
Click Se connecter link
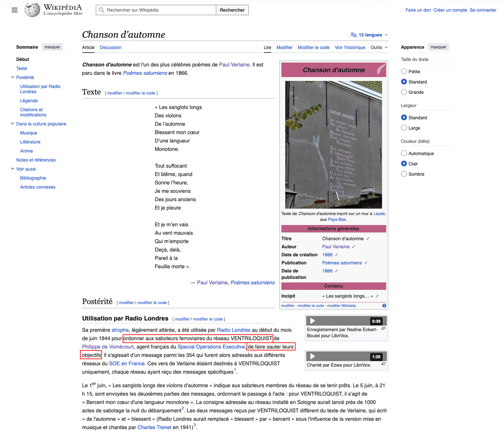click(483, 10)
